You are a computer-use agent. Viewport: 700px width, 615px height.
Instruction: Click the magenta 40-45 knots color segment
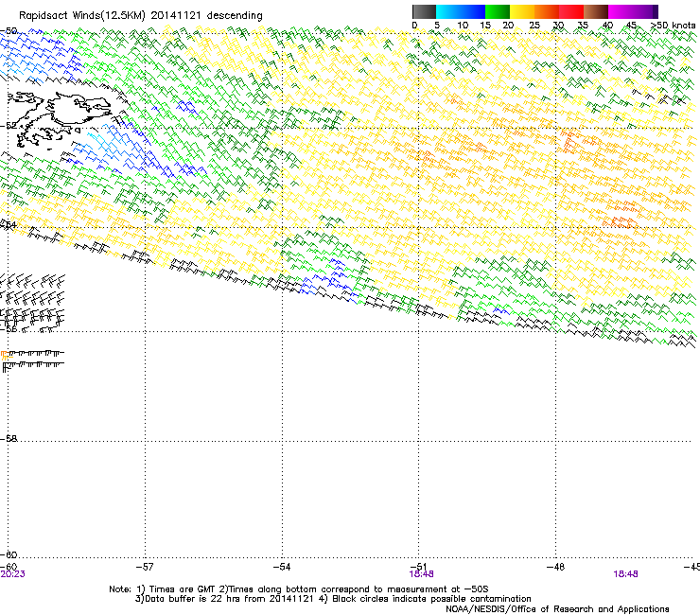(621, 11)
